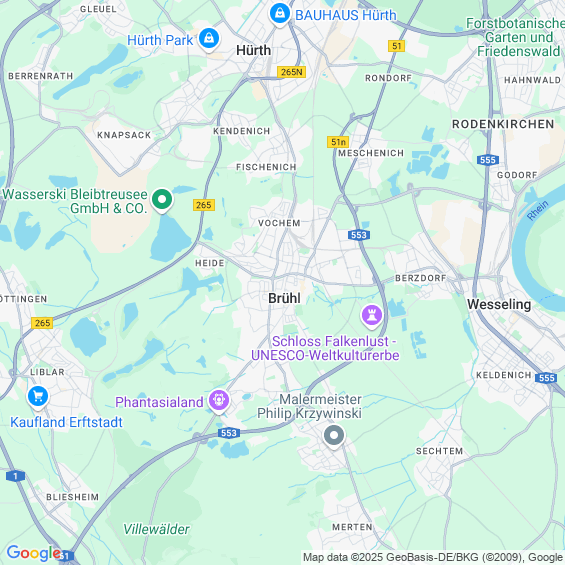Viewport: 565px width, 565px height.
Task: Click the Hürth city name
Action: coord(254,50)
